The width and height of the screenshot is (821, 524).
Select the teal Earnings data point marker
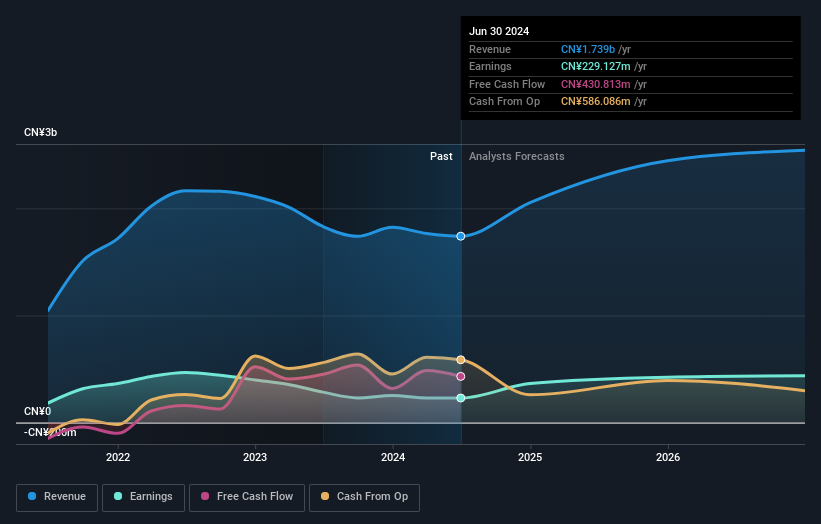point(461,398)
